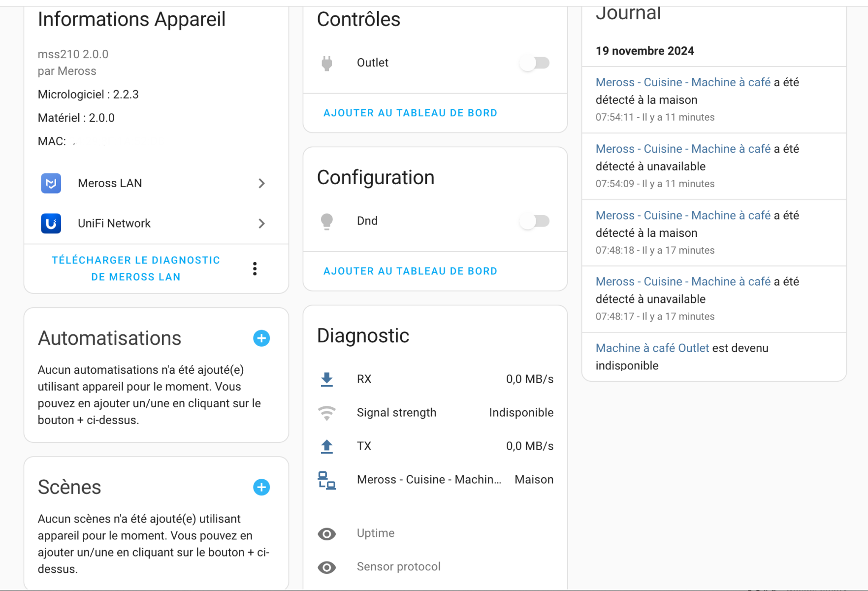
Task: Open the Outlet entity row label
Action: pos(373,63)
